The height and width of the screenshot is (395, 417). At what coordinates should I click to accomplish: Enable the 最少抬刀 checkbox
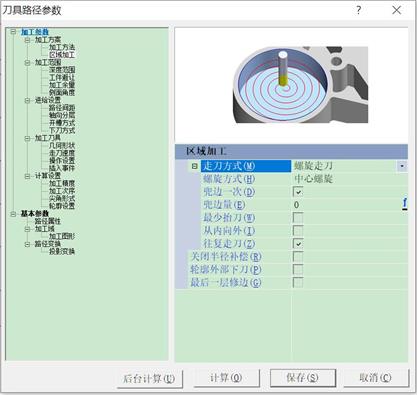tap(298, 218)
